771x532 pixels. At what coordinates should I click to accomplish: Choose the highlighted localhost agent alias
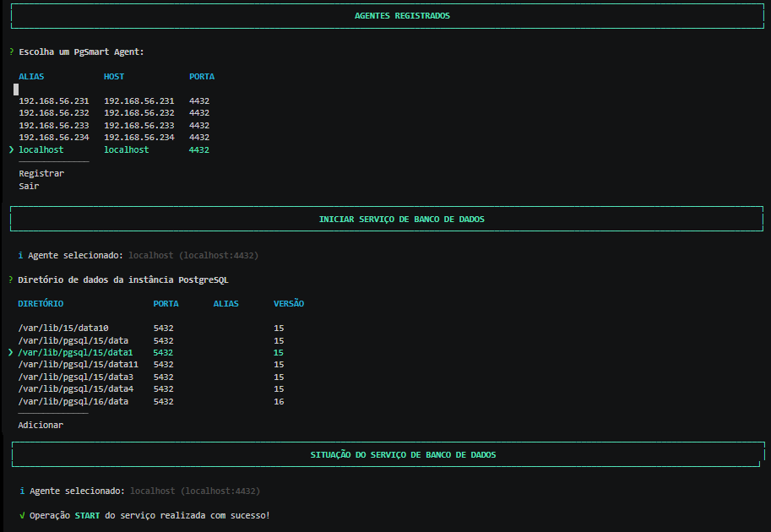[41, 149]
